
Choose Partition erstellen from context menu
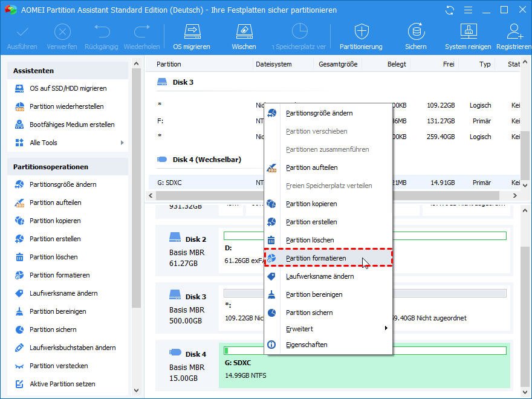328,222
